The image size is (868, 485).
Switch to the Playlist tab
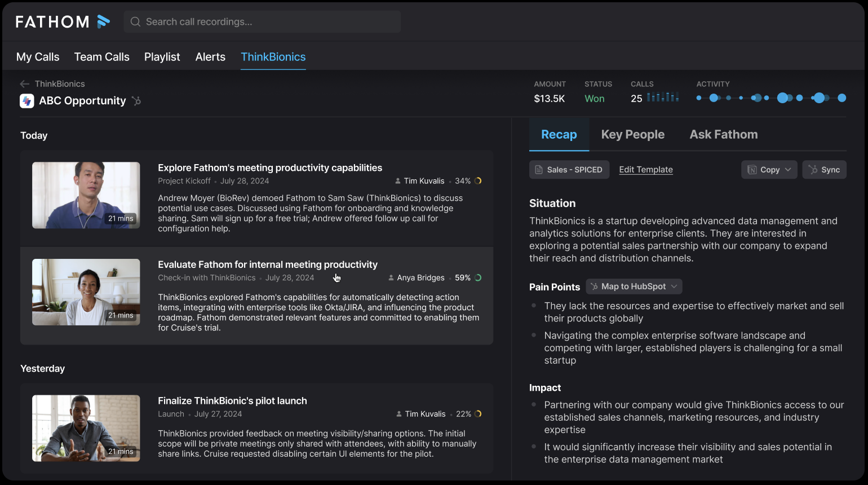(162, 57)
